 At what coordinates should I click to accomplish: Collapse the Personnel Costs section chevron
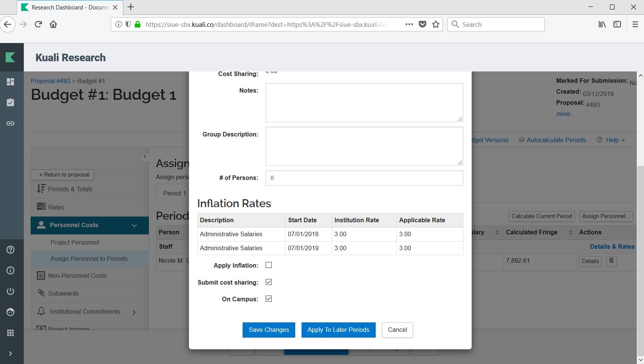[134, 226]
